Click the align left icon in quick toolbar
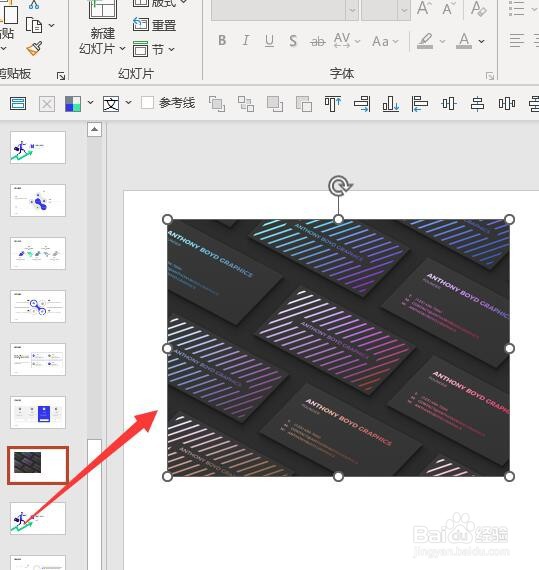 420,104
